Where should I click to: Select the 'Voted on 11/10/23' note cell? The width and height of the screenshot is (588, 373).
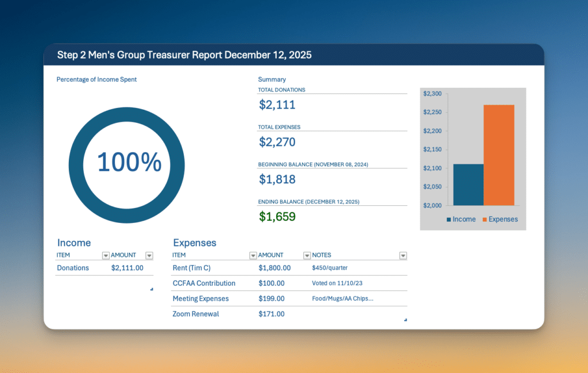(x=336, y=283)
